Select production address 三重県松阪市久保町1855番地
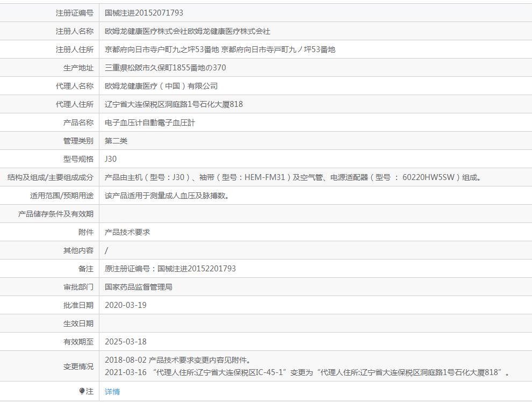 (x=165, y=68)
